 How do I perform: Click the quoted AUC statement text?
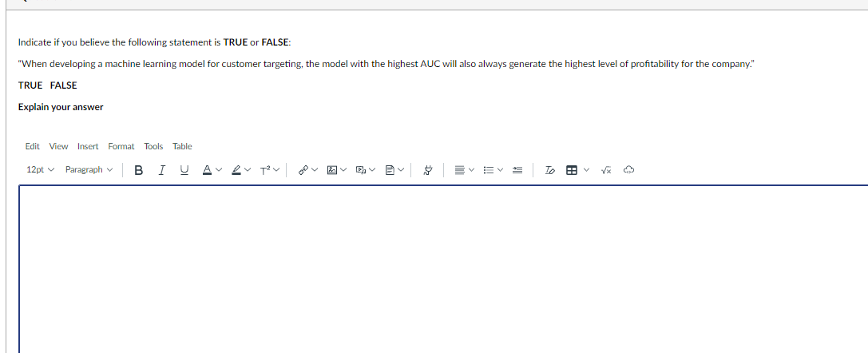pos(386,64)
